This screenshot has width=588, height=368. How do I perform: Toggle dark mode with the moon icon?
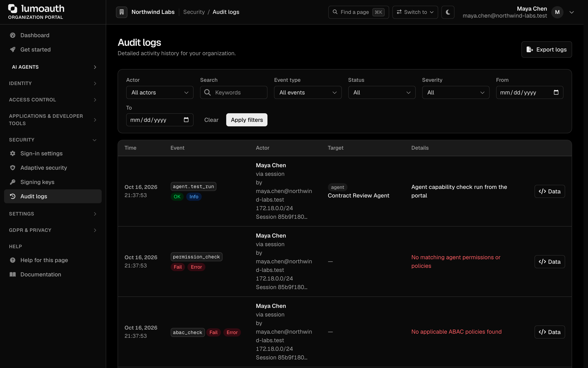[448, 12]
